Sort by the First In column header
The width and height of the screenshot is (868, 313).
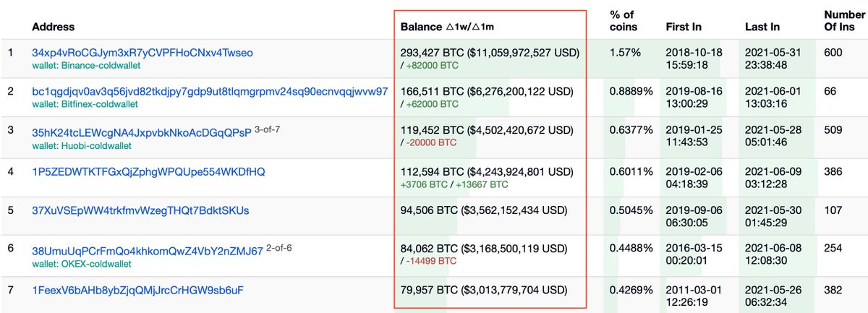pyautogui.click(x=684, y=27)
